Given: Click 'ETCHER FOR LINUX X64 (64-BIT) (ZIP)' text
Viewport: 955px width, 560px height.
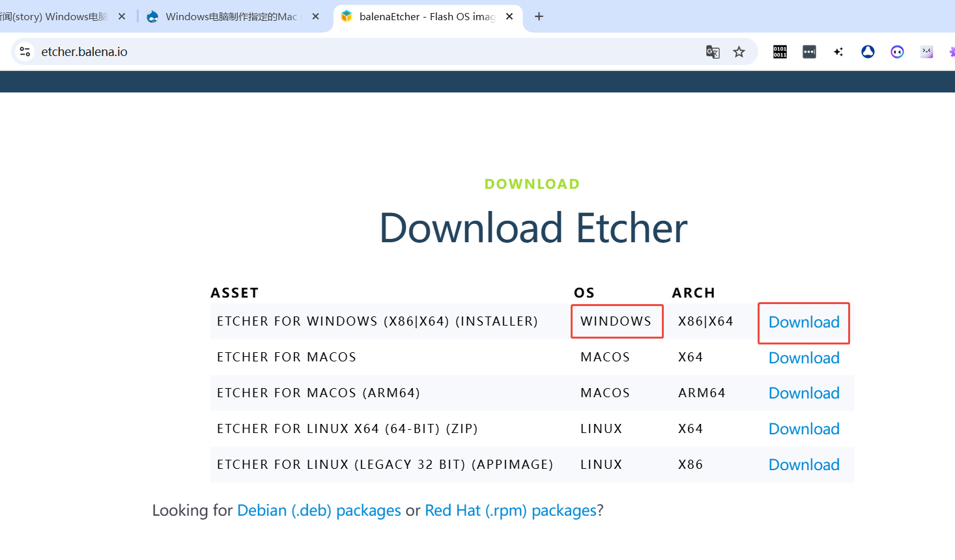Looking at the screenshot, I should coord(347,428).
